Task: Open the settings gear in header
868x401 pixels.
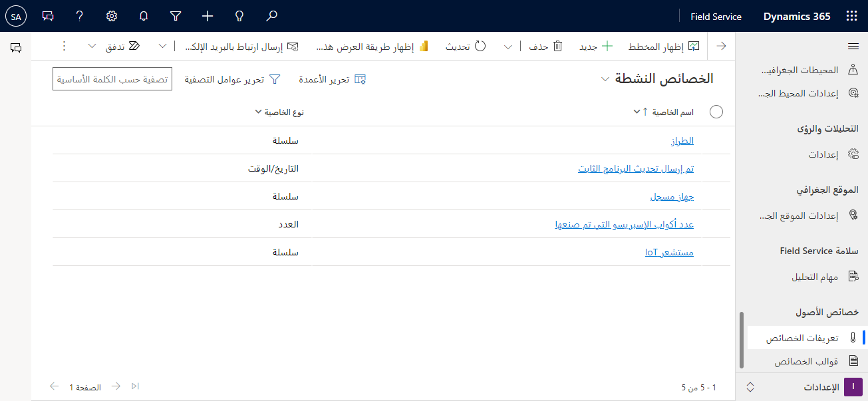Action: coord(112,16)
